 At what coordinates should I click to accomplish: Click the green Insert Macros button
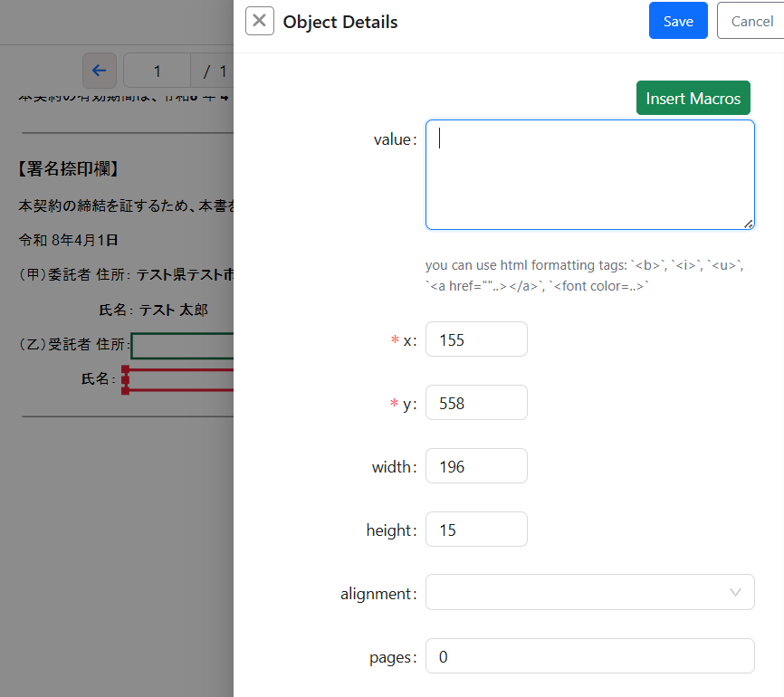coord(693,98)
